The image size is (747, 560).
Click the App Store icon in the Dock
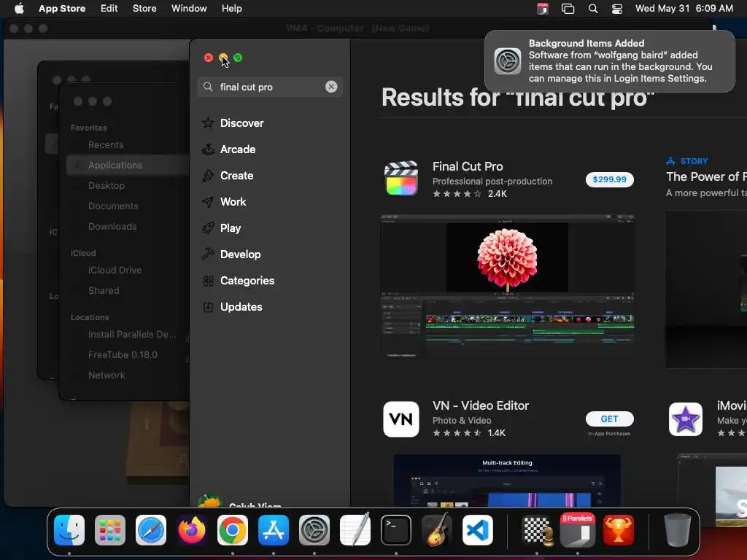point(274,529)
